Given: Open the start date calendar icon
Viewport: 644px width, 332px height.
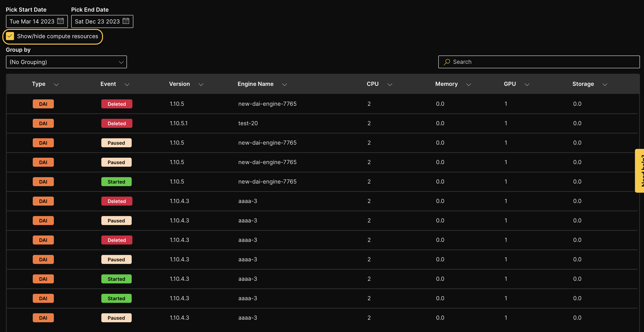Looking at the screenshot, I should [x=60, y=21].
